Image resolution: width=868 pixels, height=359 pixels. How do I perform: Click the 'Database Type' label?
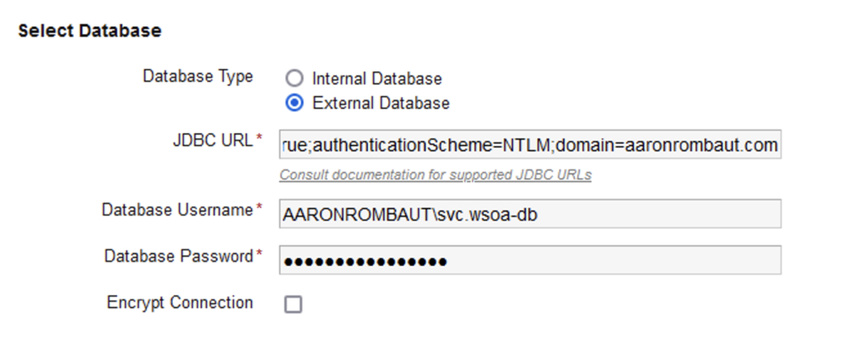coord(198,76)
